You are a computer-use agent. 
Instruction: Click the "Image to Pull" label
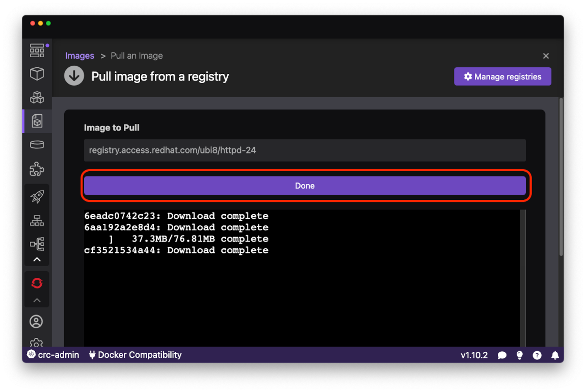[x=112, y=128]
